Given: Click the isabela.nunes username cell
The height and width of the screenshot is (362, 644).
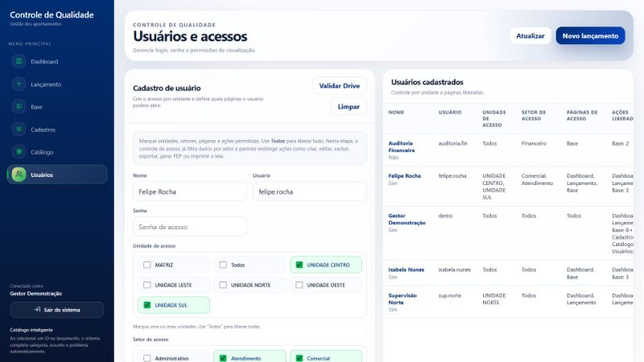Looking at the screenshot, I should point(454,269).
